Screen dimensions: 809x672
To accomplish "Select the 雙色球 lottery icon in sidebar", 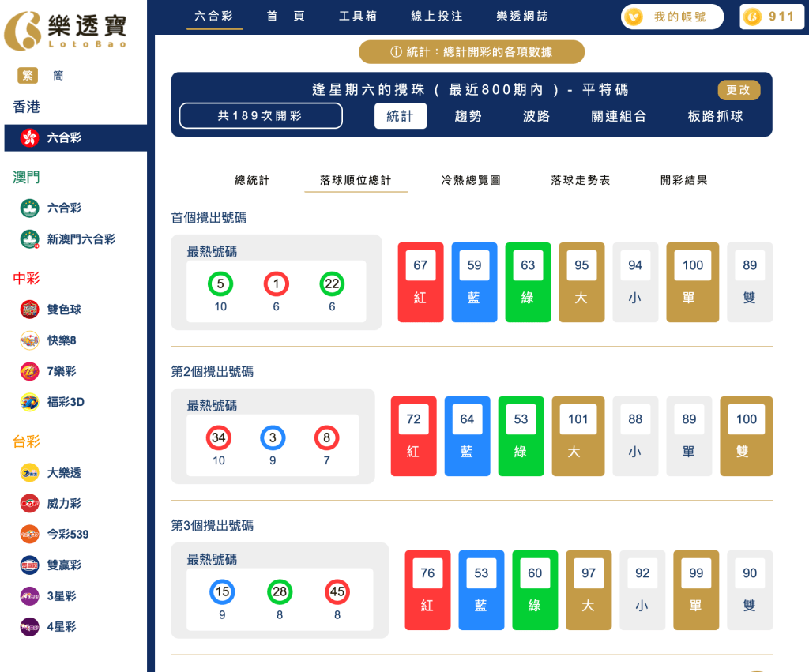I will [30, 310].
